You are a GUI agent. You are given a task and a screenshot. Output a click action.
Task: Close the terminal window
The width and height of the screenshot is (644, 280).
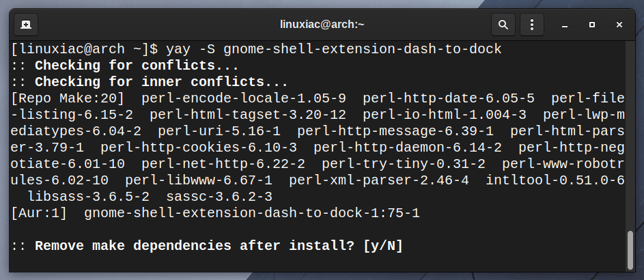[619, 25]
